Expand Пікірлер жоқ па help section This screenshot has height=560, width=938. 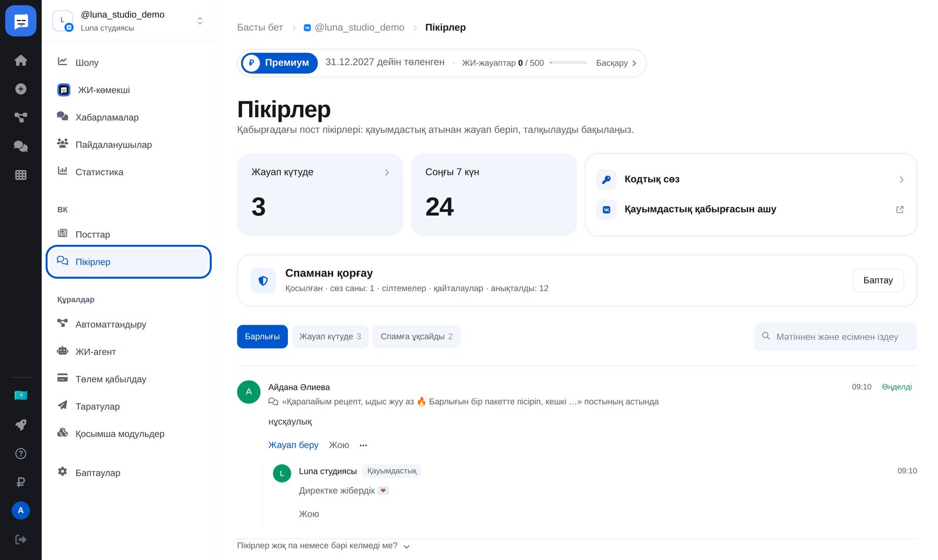pos(323,546)
